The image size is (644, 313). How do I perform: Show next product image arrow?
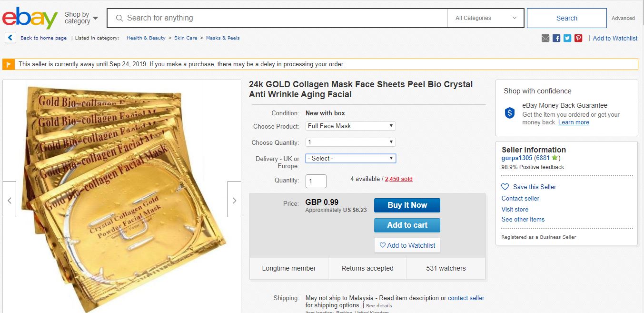(234, 201)
